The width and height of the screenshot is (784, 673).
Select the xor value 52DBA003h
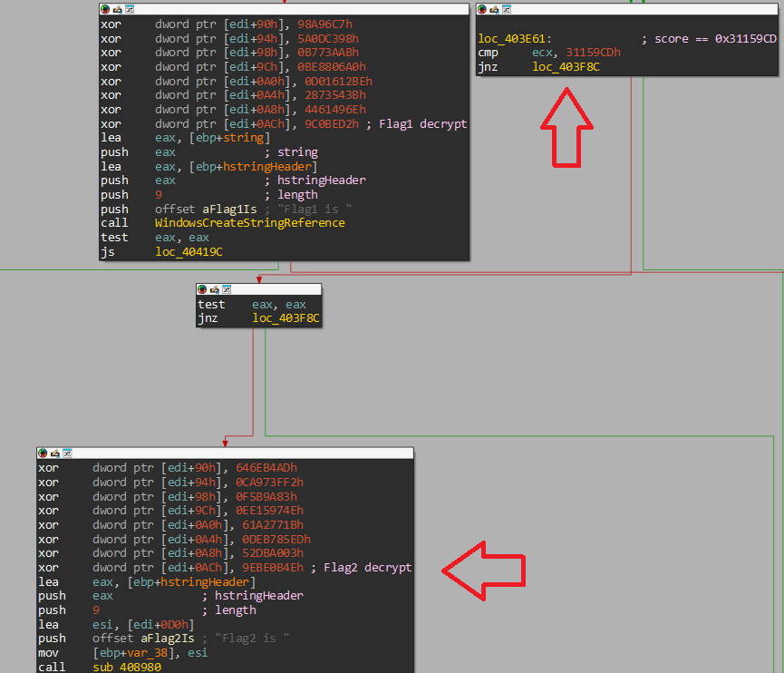tap(273, 553)
